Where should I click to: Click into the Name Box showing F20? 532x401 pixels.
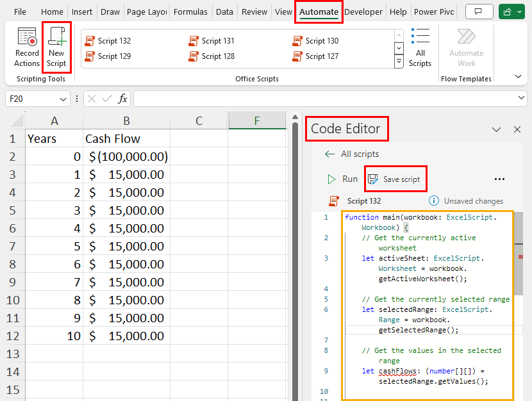tap(32, 99)
